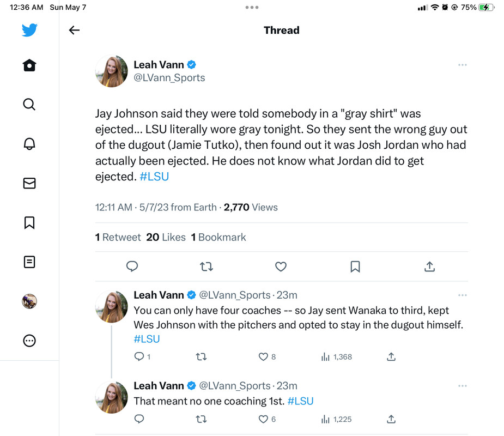Open Lists icon in sidebar
The height and width of the screenshot is (436, 504).
tap(29, 262)
